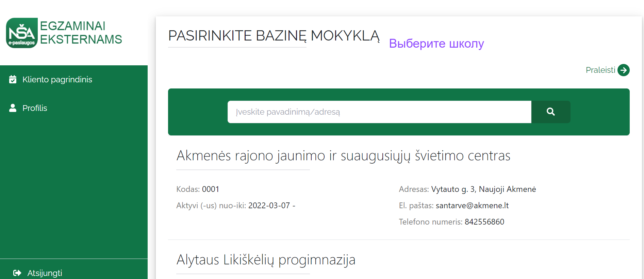Click phone number 842556860
The image size is (644, 279).
click(x=484, y=222)
